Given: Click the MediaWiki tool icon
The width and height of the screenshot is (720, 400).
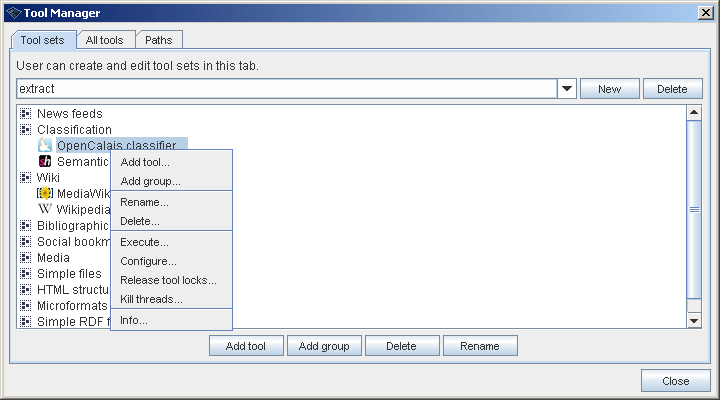Looking at the screenshot, I should [x=45, y=194].
